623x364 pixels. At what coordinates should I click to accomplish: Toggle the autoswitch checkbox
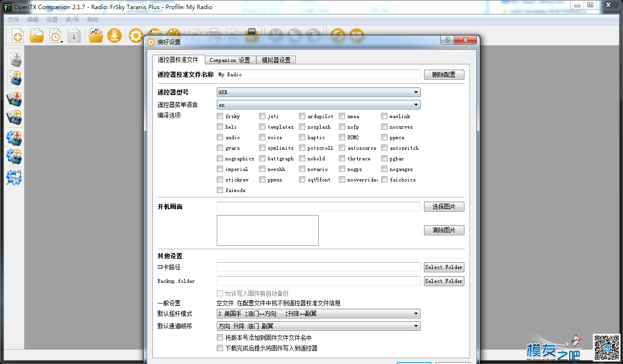(x=385, y=148)
